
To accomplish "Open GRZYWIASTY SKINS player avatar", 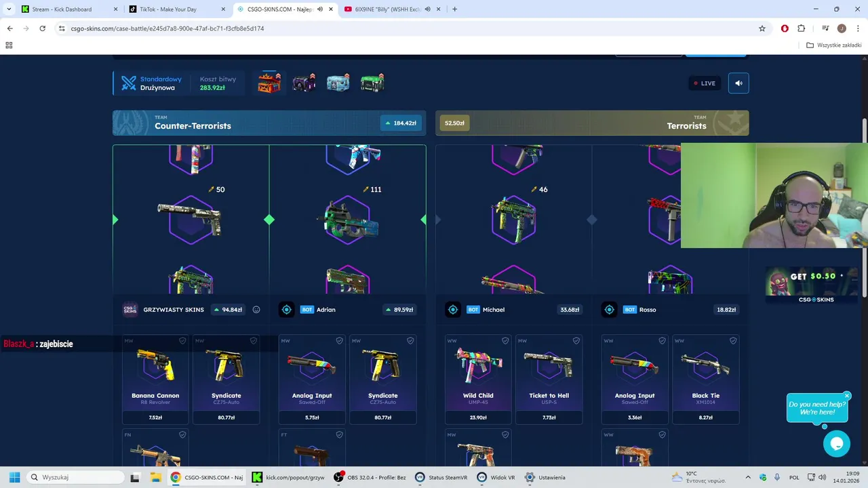I will tap(130, 310).
